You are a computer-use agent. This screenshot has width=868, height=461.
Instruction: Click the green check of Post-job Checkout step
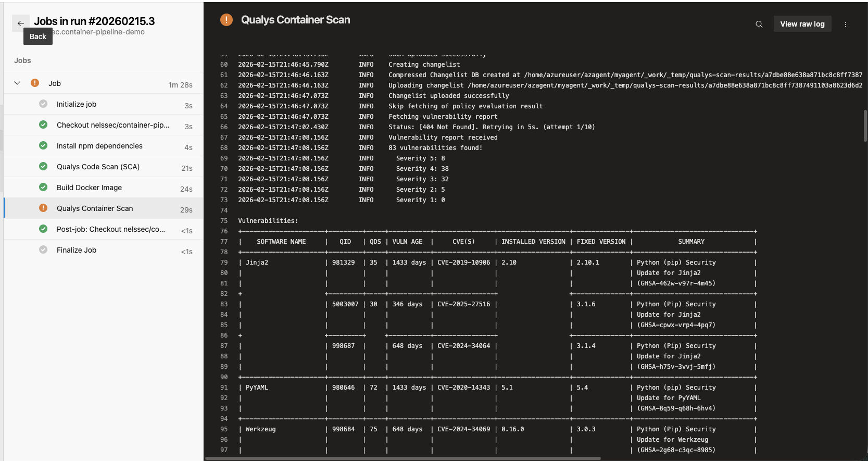[x=43, y=229]
